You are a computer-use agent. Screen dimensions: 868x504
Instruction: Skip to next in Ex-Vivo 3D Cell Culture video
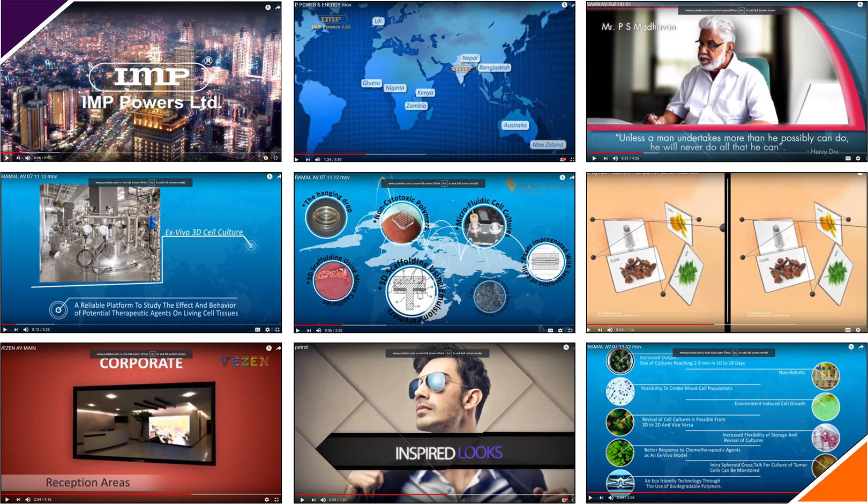click(x=16, y=329)
